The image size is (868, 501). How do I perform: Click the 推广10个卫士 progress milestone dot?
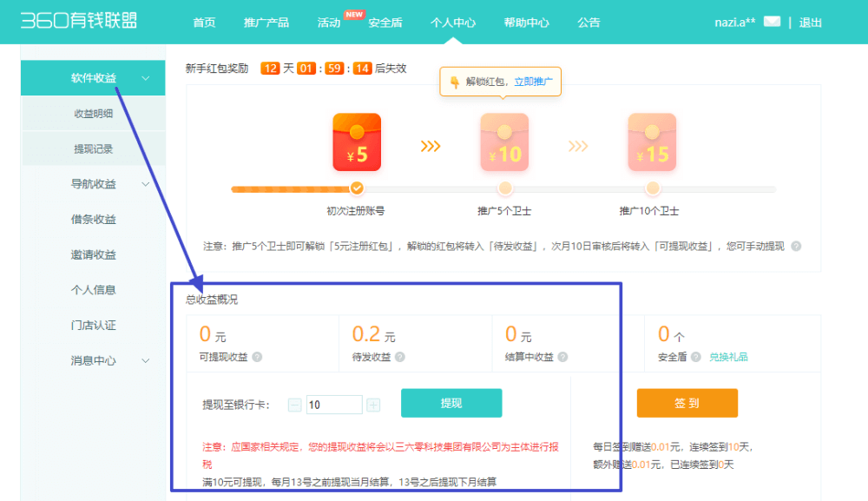click(653, 188)
